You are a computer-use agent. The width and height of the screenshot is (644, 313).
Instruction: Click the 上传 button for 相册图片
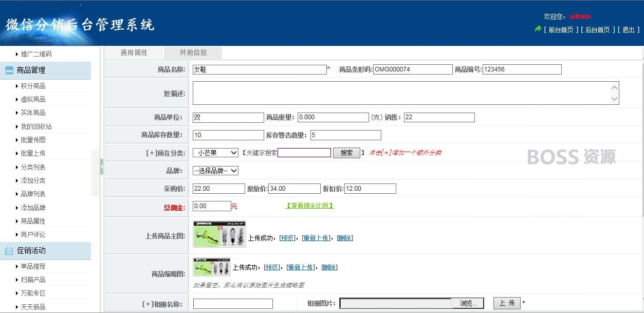tap(507, 303)
